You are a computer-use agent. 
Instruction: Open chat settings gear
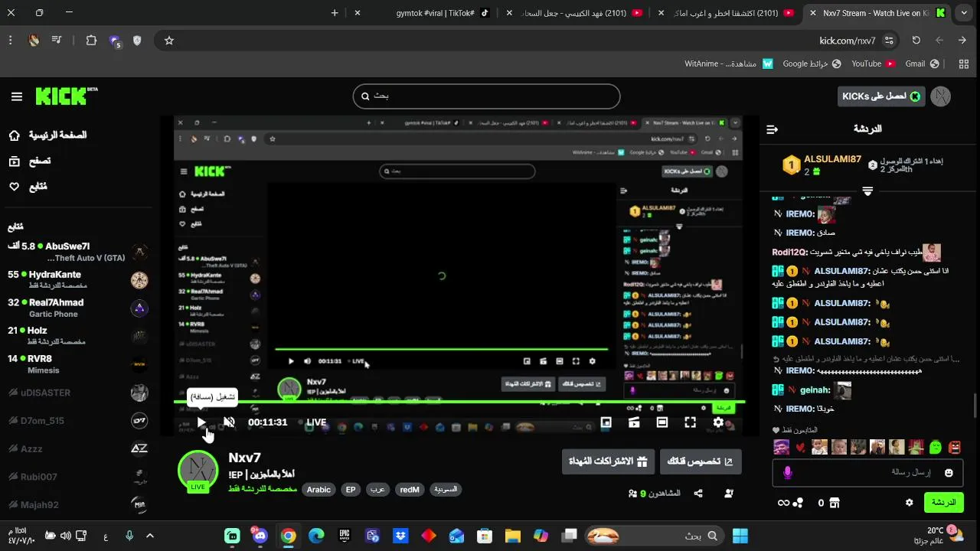coord(909,503)
